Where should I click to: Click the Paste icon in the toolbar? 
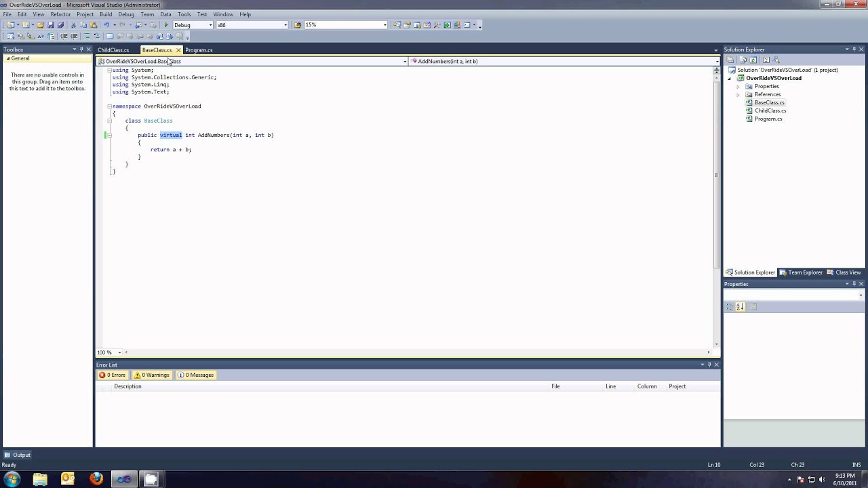(94, 25)
